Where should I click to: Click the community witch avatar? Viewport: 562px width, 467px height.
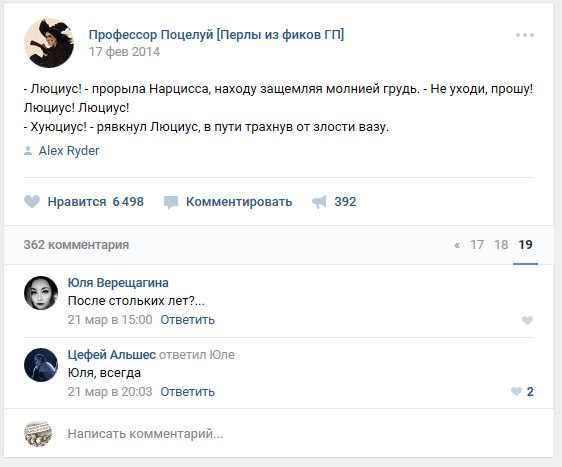click(x=49, y=43)
